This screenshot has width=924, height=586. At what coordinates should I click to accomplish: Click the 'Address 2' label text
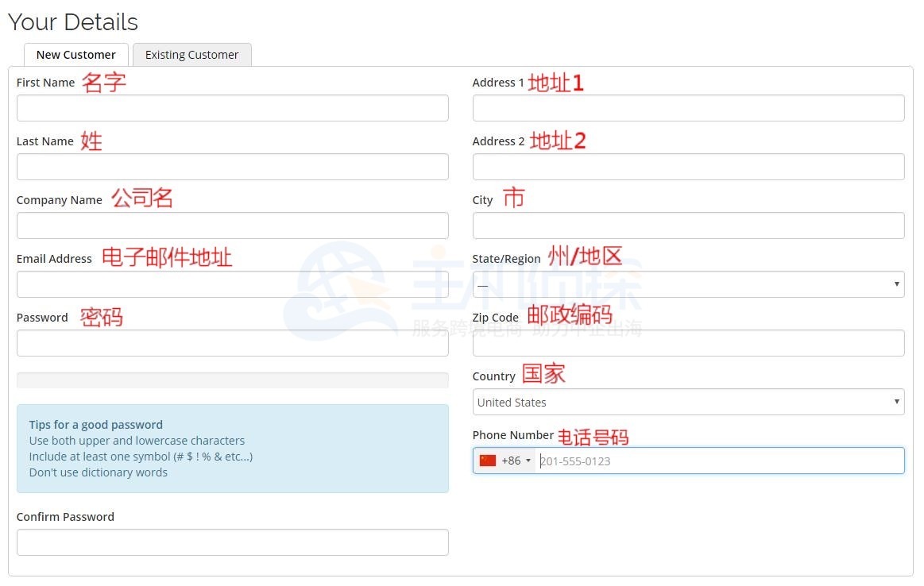point(498,141)
